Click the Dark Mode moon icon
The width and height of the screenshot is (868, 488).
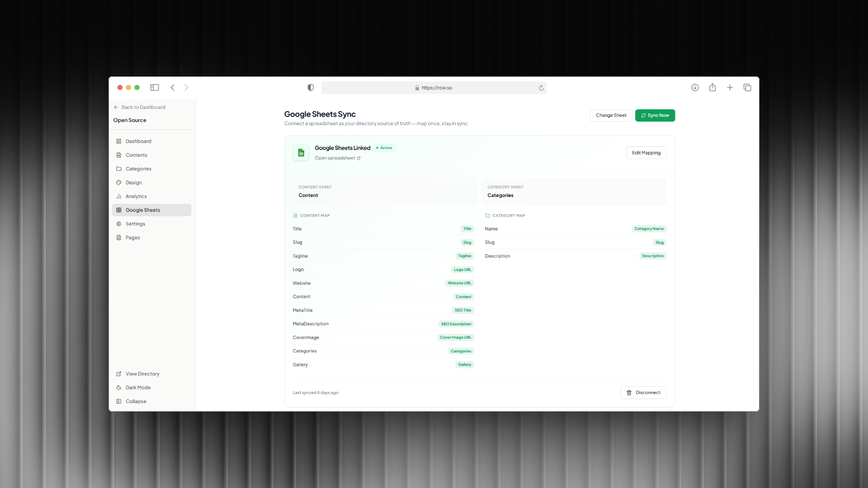coord(119,388)
